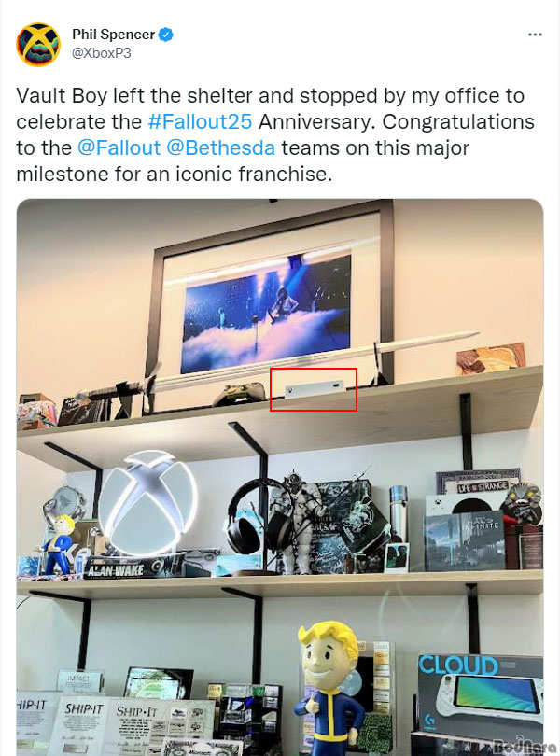Select the Halo Infinite box
560x756 pixels.
465,540
